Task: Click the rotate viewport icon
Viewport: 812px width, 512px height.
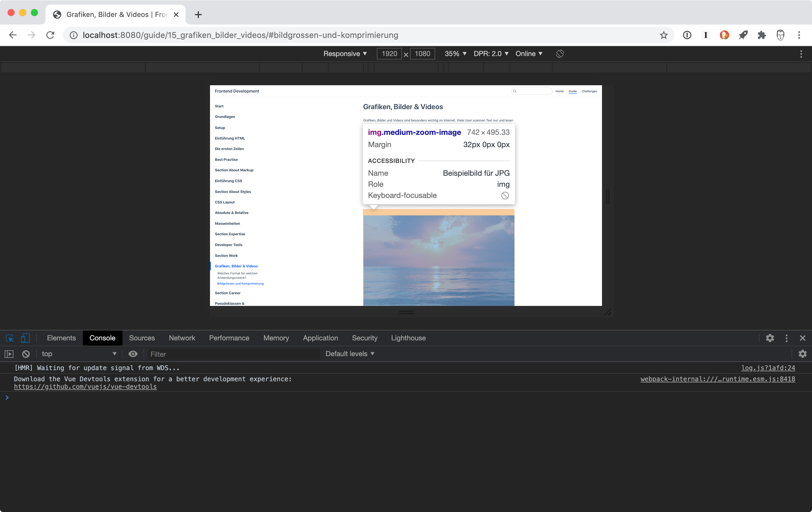Action: click(x=560, y=54)
